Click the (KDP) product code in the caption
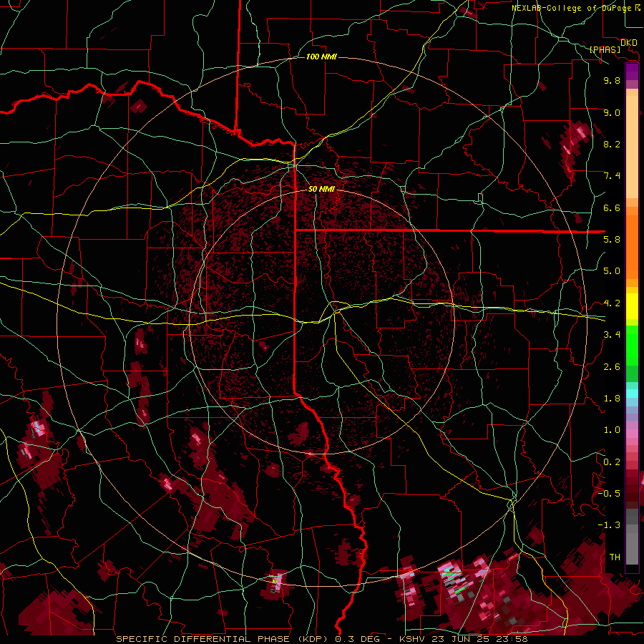Viewport: 644px width, 644px height. (313, 639)
